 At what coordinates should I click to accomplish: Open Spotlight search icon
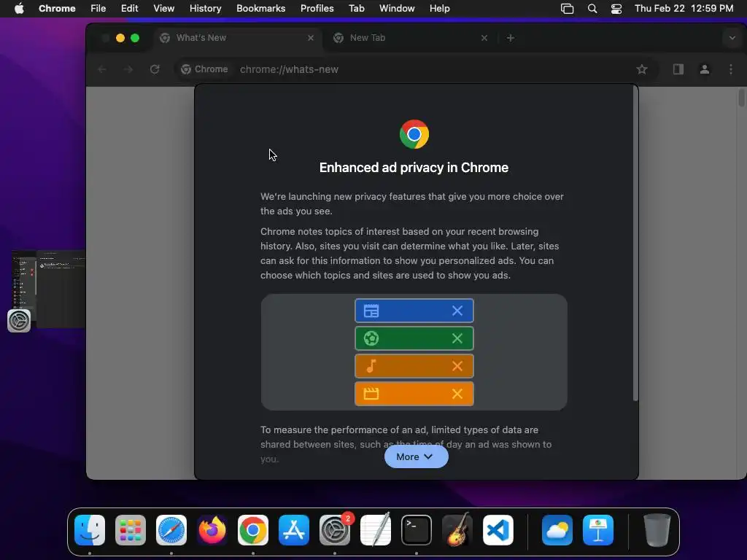(592, 9)
